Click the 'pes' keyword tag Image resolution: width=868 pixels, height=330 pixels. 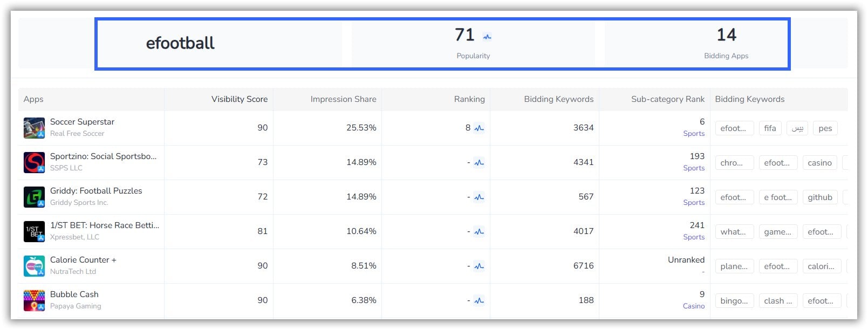(825, 128)
